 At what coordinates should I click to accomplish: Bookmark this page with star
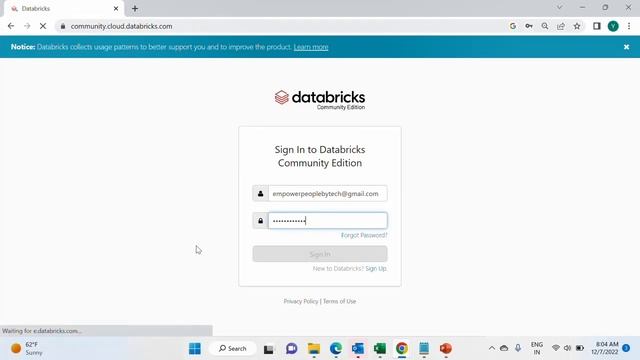(x=577, y=26)
